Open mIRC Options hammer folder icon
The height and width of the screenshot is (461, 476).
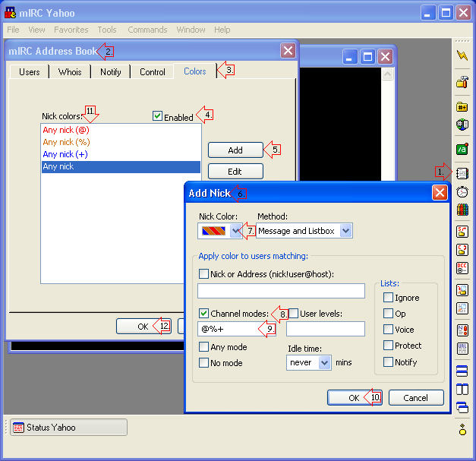(462, 82)
